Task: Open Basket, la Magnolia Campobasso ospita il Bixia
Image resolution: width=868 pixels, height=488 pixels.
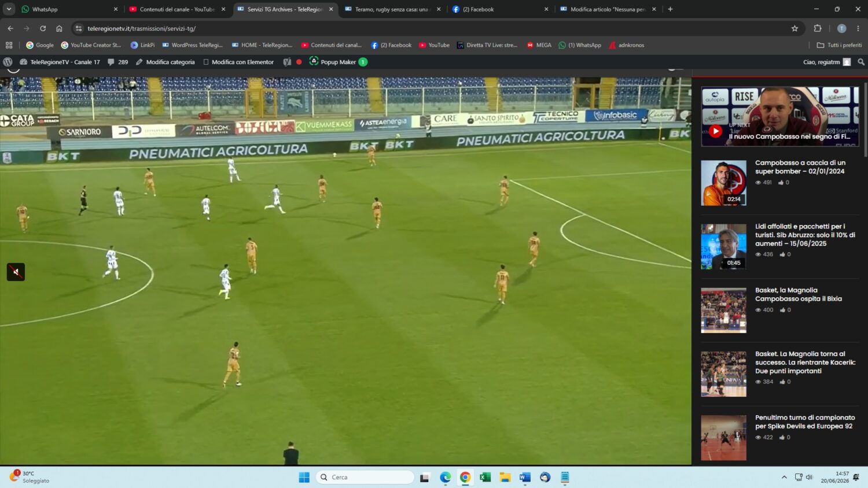Action: (799, 294)
